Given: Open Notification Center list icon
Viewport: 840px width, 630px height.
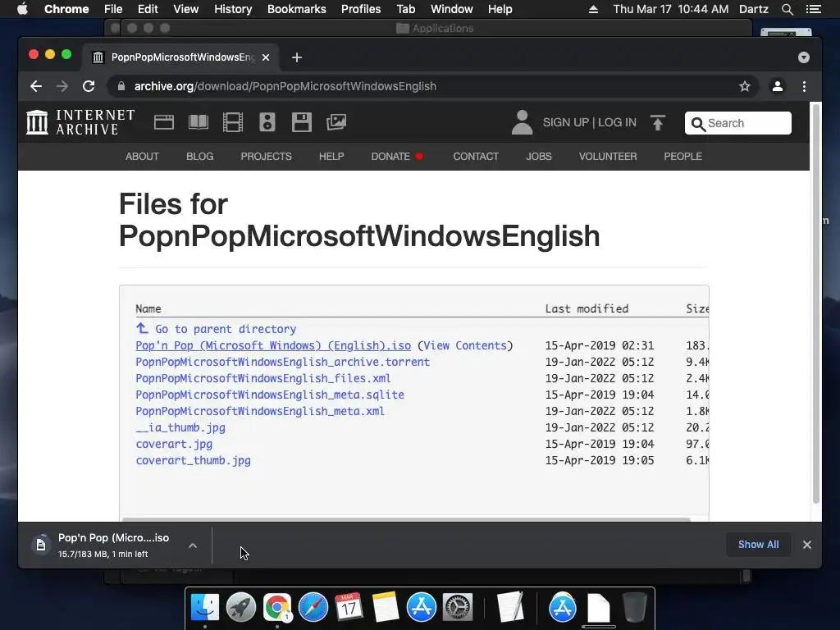Looking at the screenshot, I should (813, 9).
